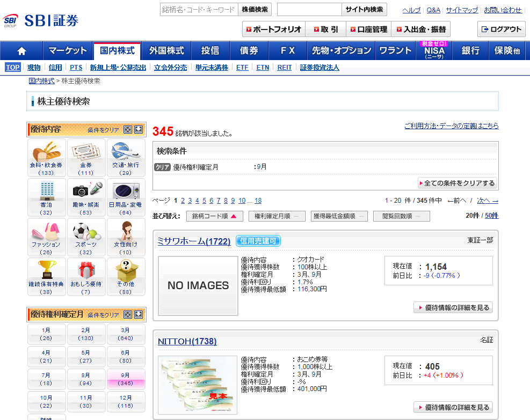Viewport: 530px width, 420px height.
Task: Click the 株価検索 button
Action: coord(255,10)
